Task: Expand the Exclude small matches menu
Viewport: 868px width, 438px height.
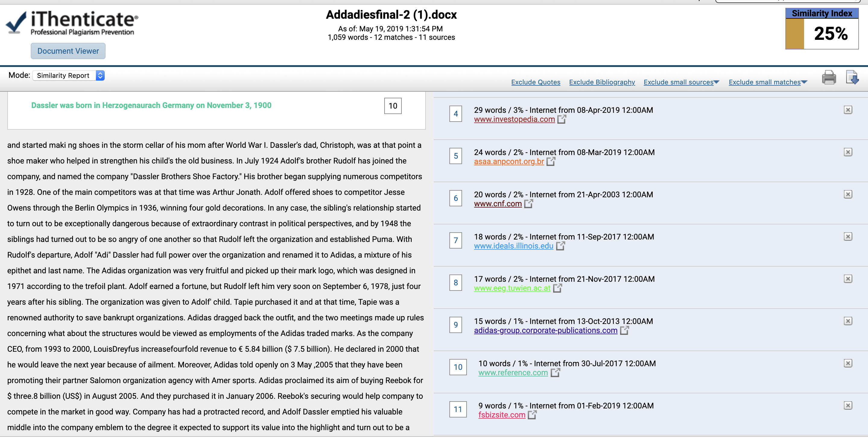Action: coord(768,82)
